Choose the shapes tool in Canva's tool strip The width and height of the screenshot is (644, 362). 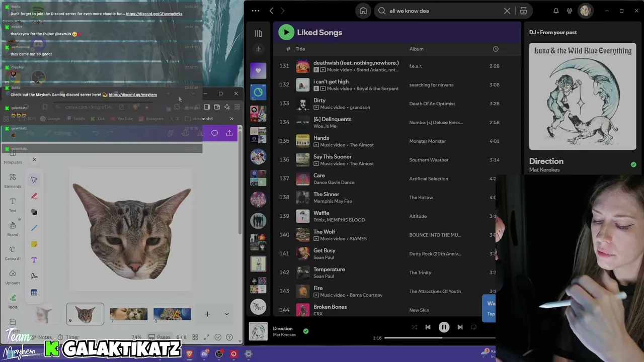point(34,212)
